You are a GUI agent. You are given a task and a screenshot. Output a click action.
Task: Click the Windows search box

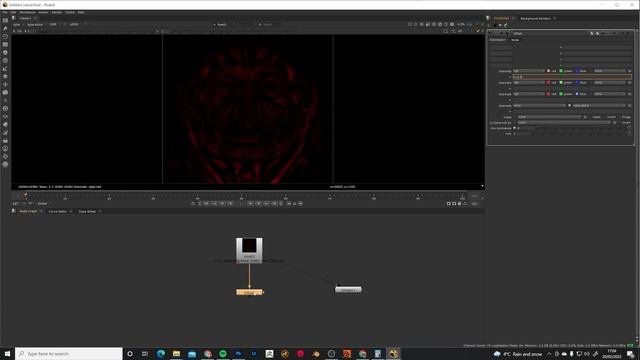(69, 353)
